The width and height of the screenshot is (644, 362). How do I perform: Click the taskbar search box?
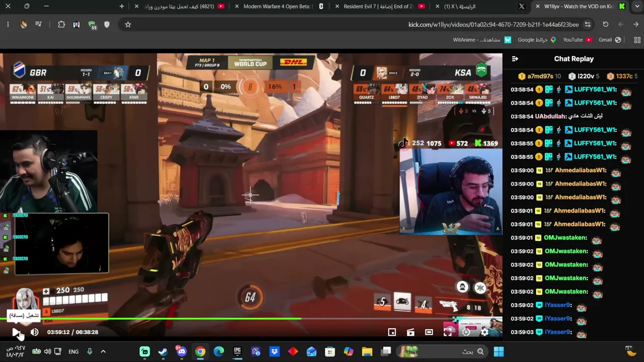[443, 351]
